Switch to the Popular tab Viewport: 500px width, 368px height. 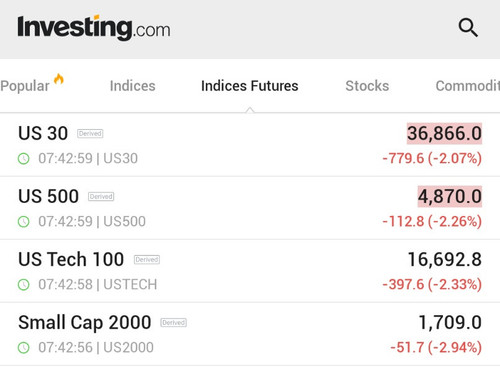[x=25, y=86]
